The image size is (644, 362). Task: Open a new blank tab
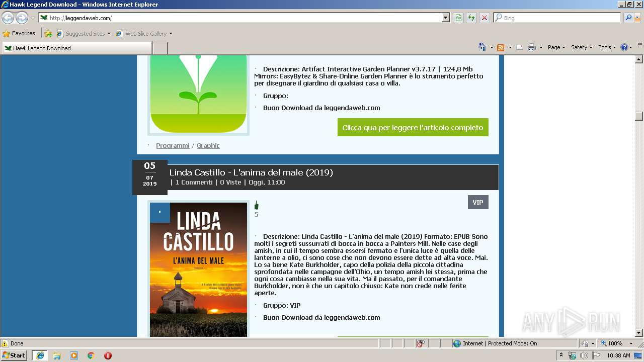160,48
